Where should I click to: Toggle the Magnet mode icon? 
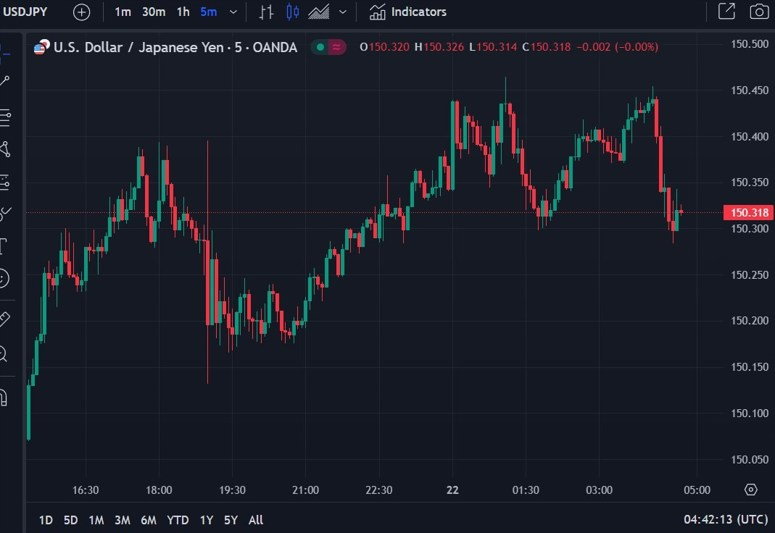tap(4, 398)
